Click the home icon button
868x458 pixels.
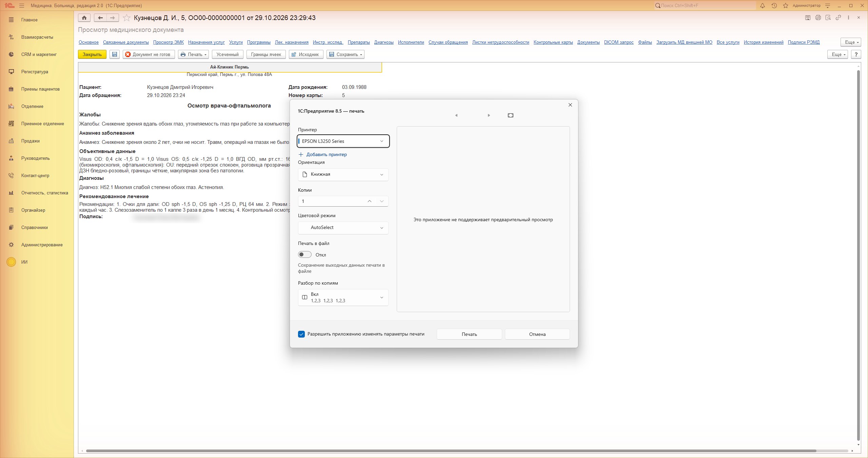pos(84,18)
